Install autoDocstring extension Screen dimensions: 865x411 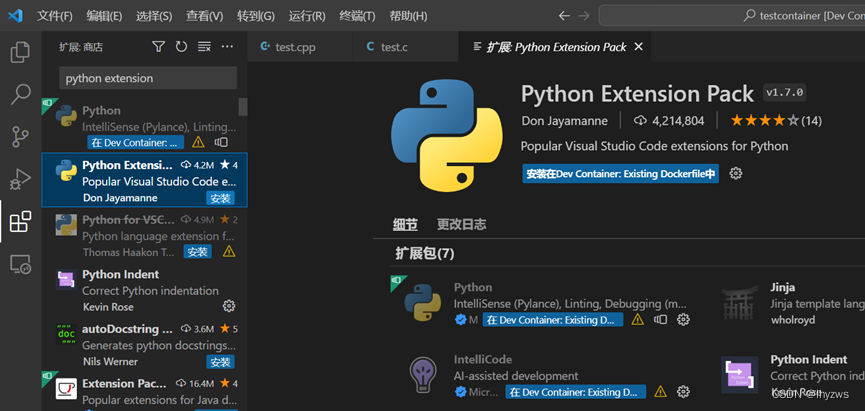click(221, 362)
